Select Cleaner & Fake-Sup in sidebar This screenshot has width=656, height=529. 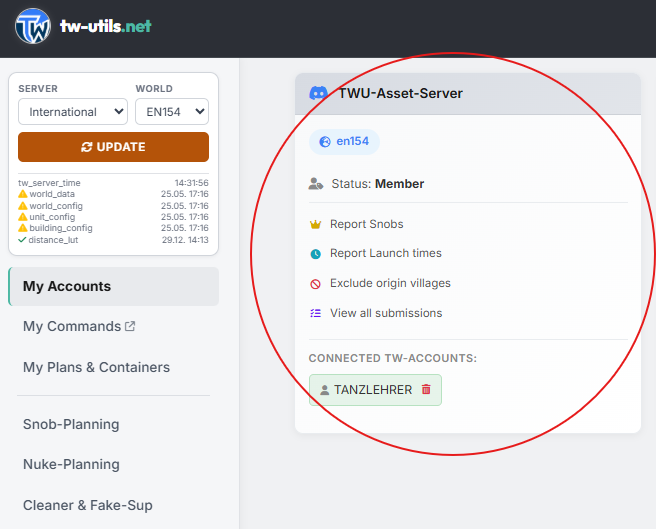coord(87,505)
